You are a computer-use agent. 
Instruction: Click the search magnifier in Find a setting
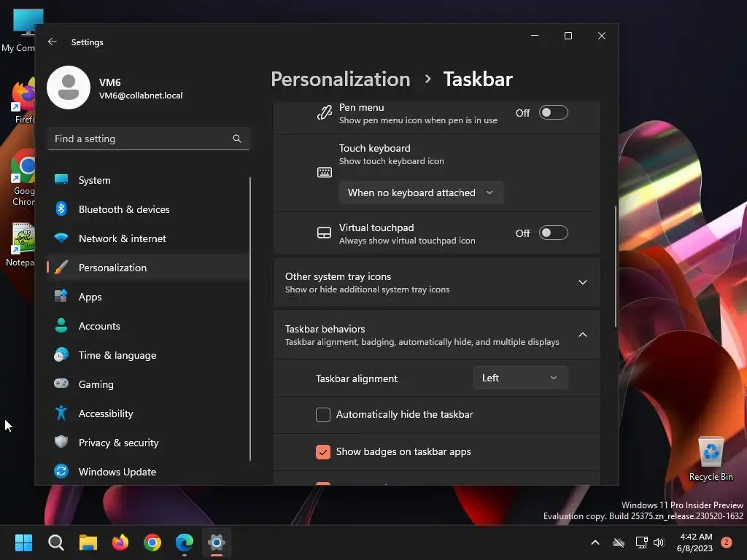(x=237, y=139)
